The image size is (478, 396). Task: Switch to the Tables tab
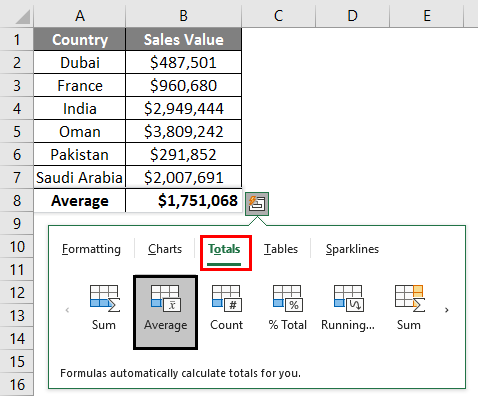click(x=281, y=249)
